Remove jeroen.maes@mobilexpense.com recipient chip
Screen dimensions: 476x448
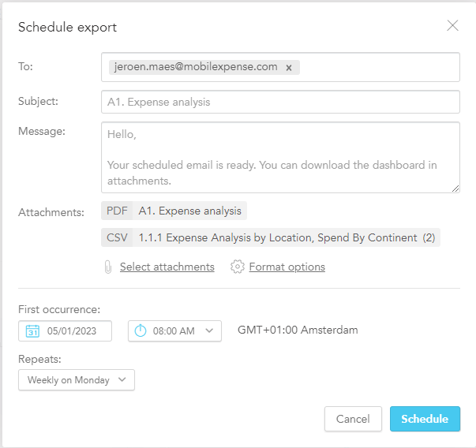[289, 68]
